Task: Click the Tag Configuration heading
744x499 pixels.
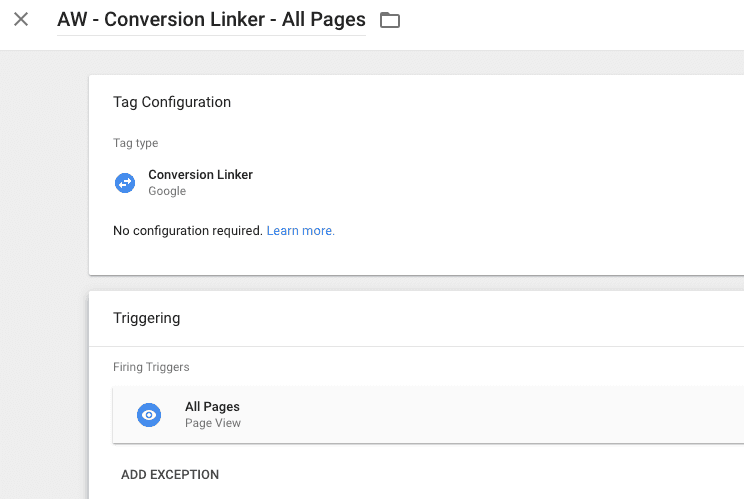Action: click(x=172, y=102)
